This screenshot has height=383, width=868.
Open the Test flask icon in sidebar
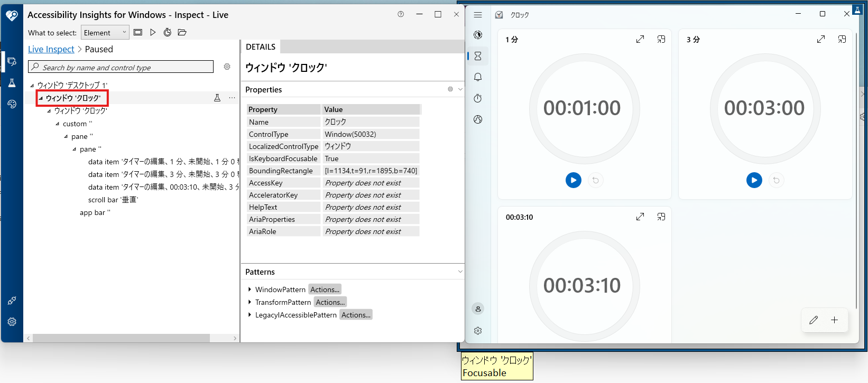(12, 83)
